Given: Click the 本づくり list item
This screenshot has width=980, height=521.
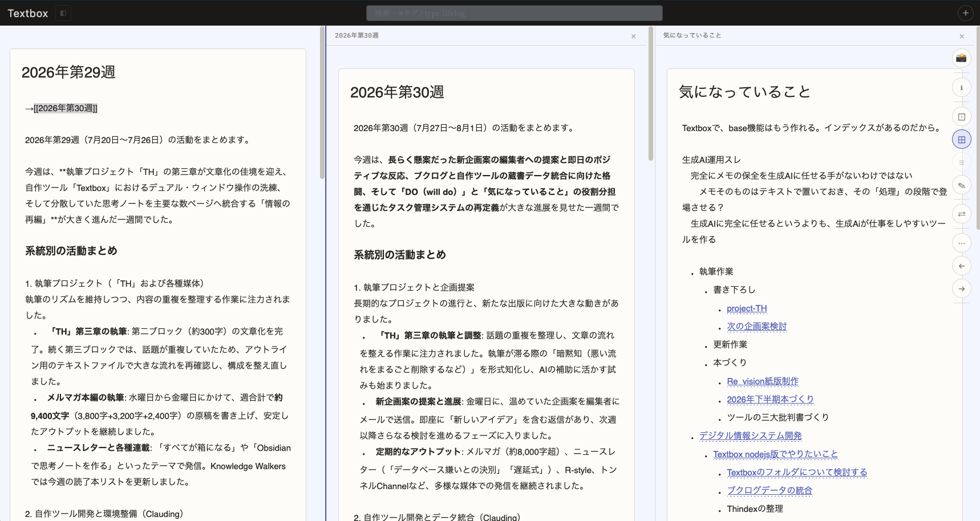Looking at the screenshot, I should pyautogui.click(x=730, y=363).
